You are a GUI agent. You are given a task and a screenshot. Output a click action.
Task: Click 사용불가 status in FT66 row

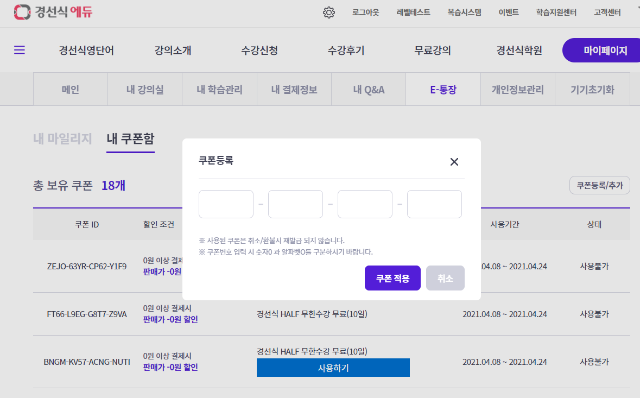594,314
